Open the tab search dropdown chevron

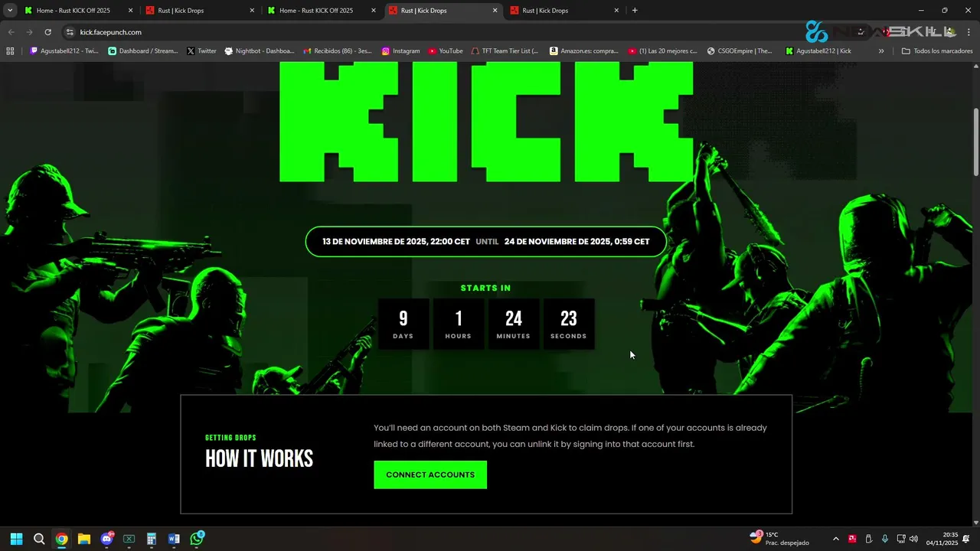point(10,11)
